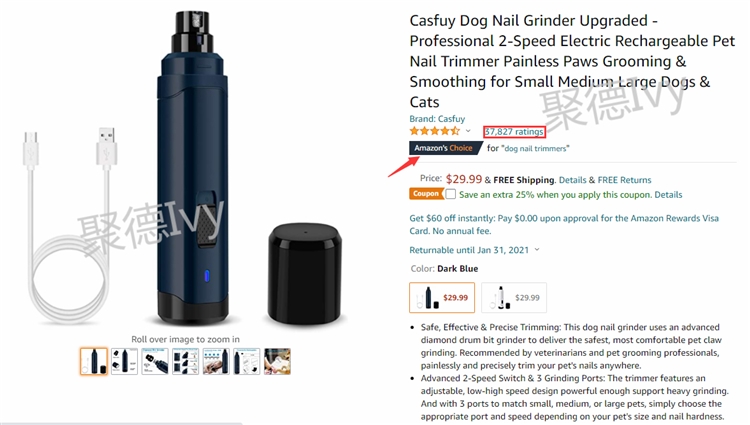750x425 pixels.
Task: Select second product image thumbnail
Action: pos(124,361)
